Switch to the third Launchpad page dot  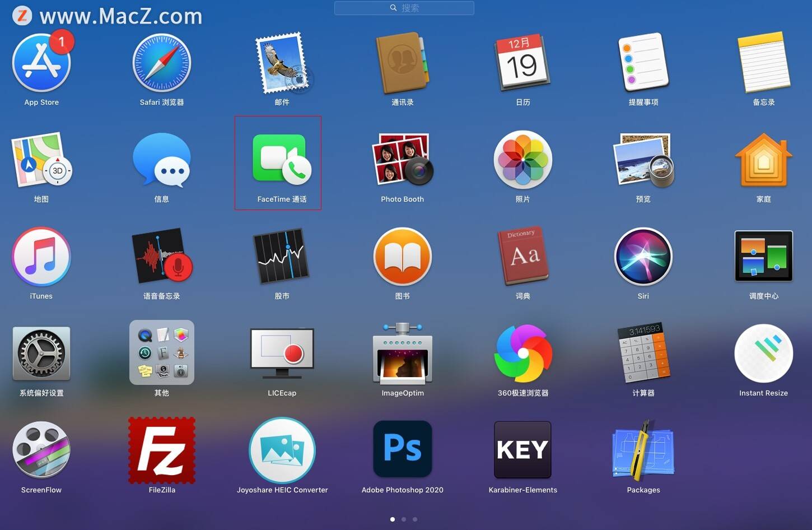(x=415, y=519)
